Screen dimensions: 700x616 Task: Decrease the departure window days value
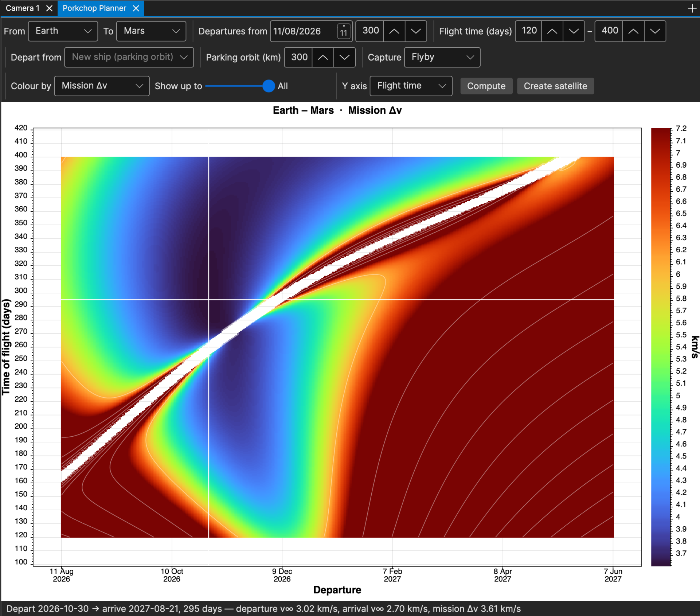[416, 31]
